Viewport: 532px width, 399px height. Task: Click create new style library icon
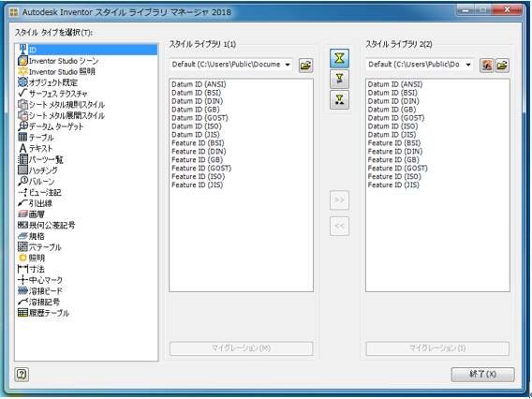(x=486, y=66)
